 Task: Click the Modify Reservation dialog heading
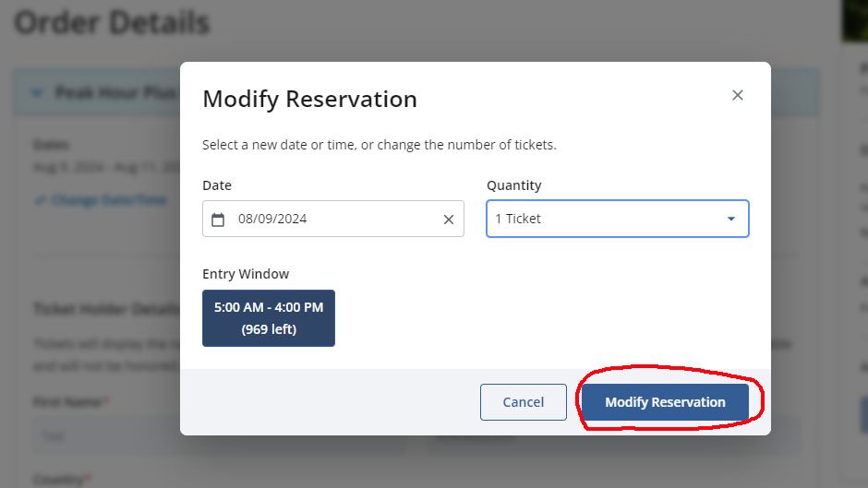(309, 99)
